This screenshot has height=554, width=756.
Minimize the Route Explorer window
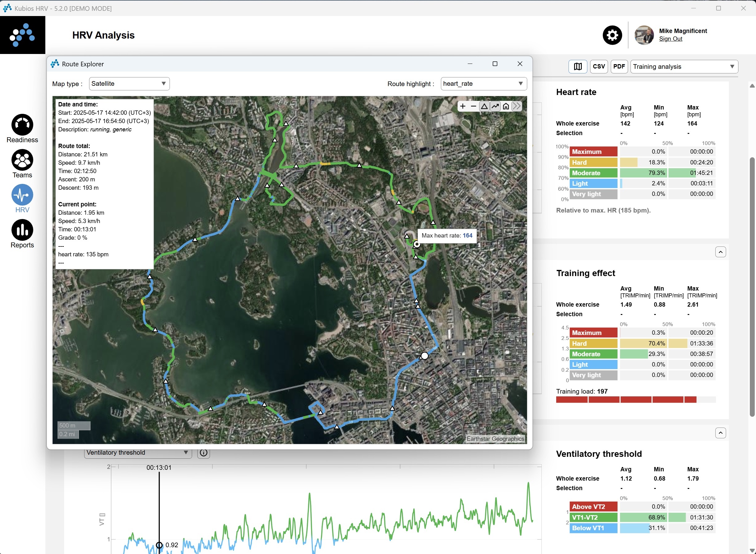click(470, 64)
